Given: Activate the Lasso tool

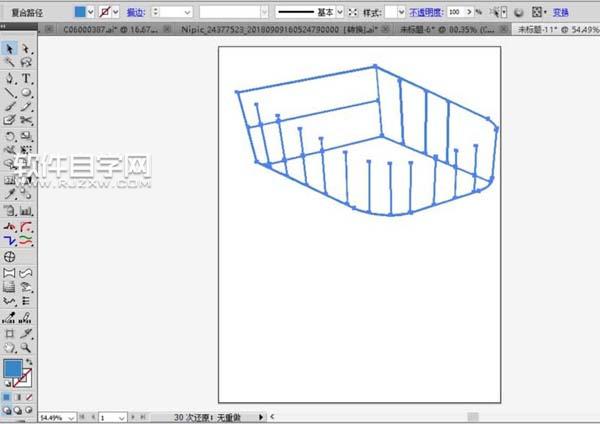Looking at the screenshot, I should tap(26, 62).
